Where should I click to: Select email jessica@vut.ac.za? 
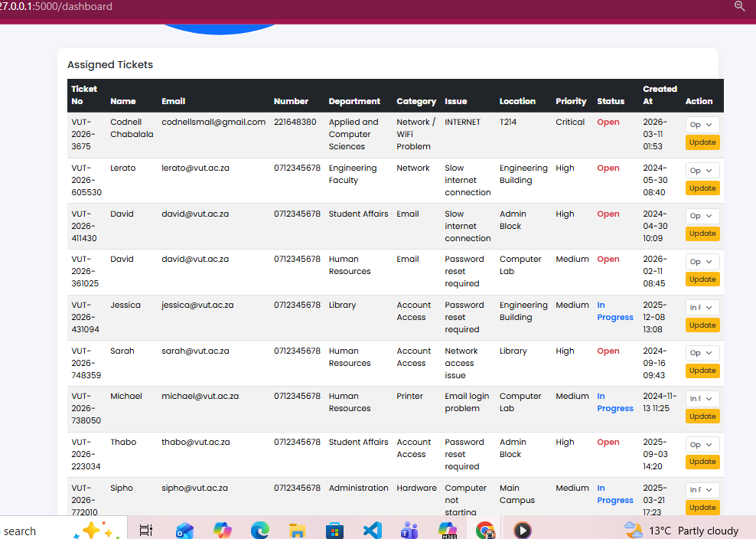tap(197, 305)
